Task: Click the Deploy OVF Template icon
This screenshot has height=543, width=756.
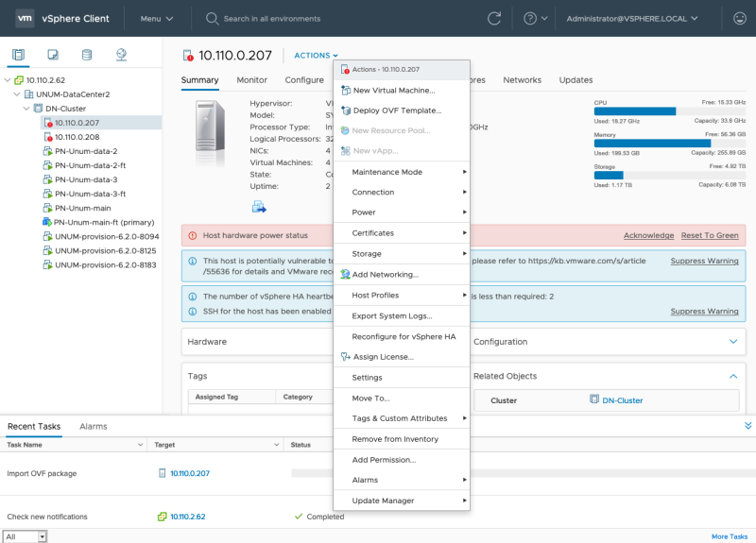Action: (345, 110)
